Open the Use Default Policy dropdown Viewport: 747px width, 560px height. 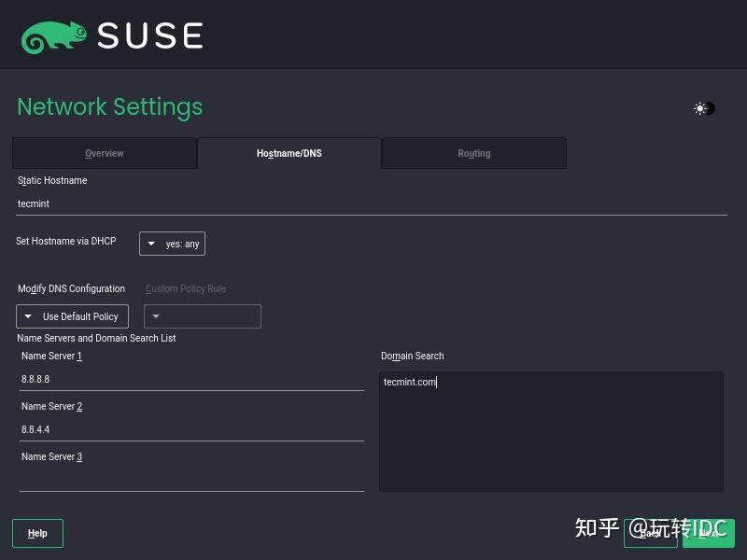[x=72, y=316]
